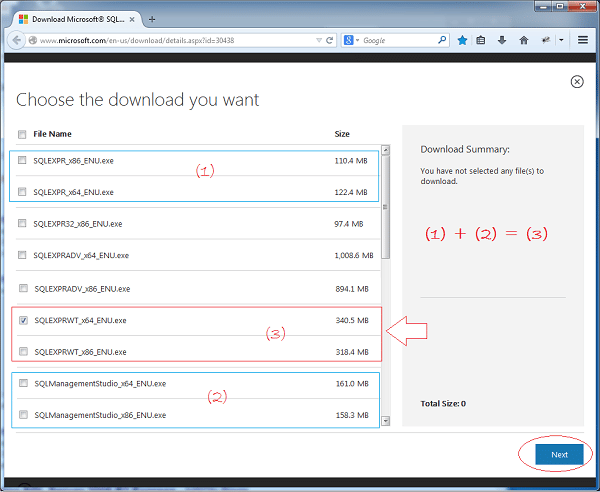
Task: Reload the page with the refresh icon
Action: (x=329, y=40)
